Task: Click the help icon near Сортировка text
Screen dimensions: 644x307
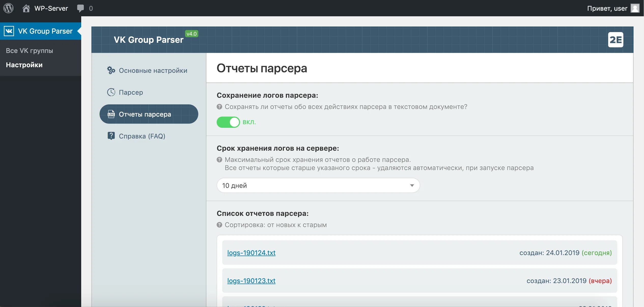Action: 219,225
